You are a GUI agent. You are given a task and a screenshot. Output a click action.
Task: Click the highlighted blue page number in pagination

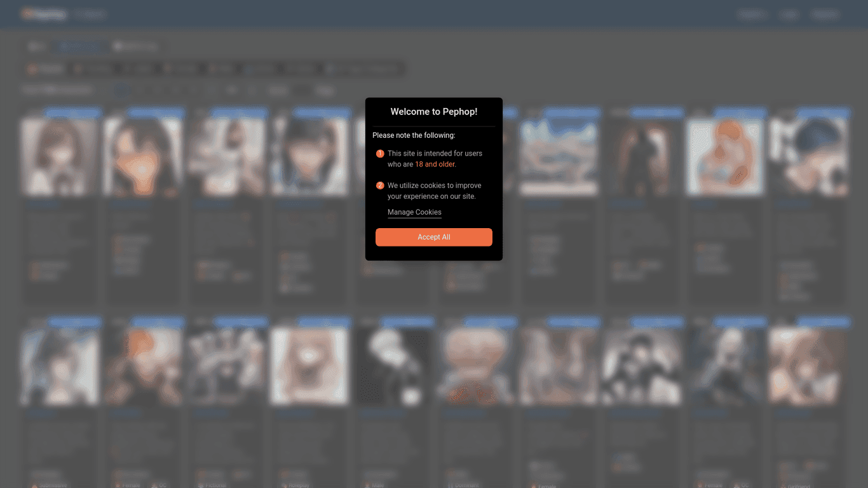pos(123,90)
